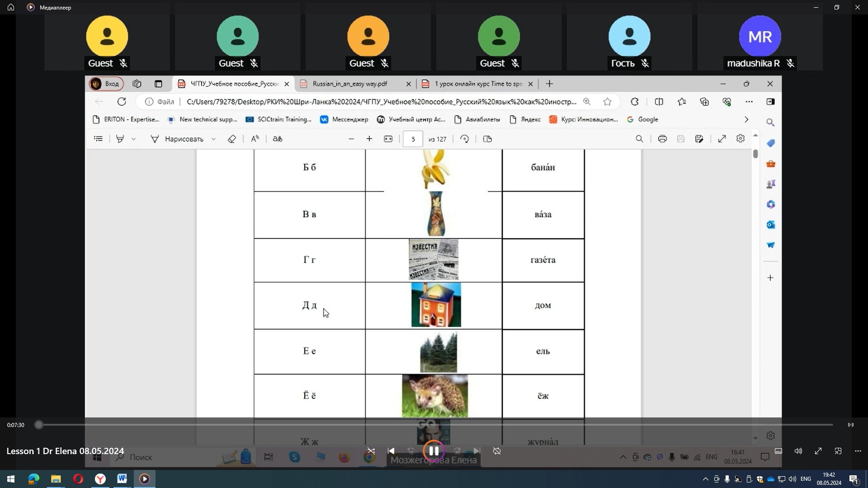Skip back 10 seconds

pyautogui.click(x=411, y=451)
